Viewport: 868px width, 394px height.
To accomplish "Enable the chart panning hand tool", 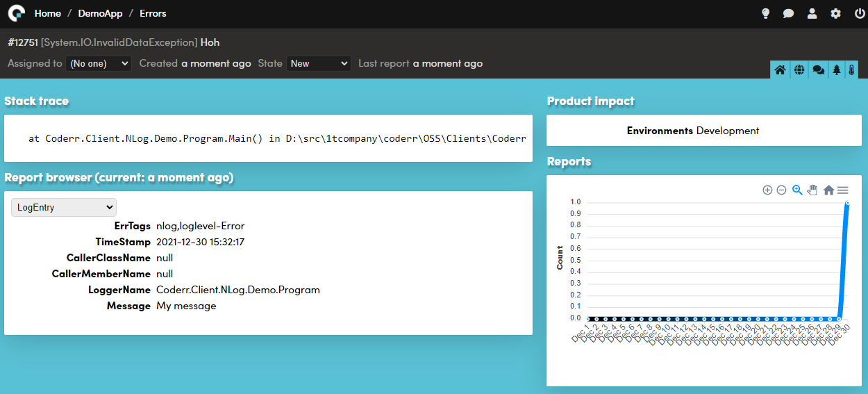I will click(x=812, y=190).
